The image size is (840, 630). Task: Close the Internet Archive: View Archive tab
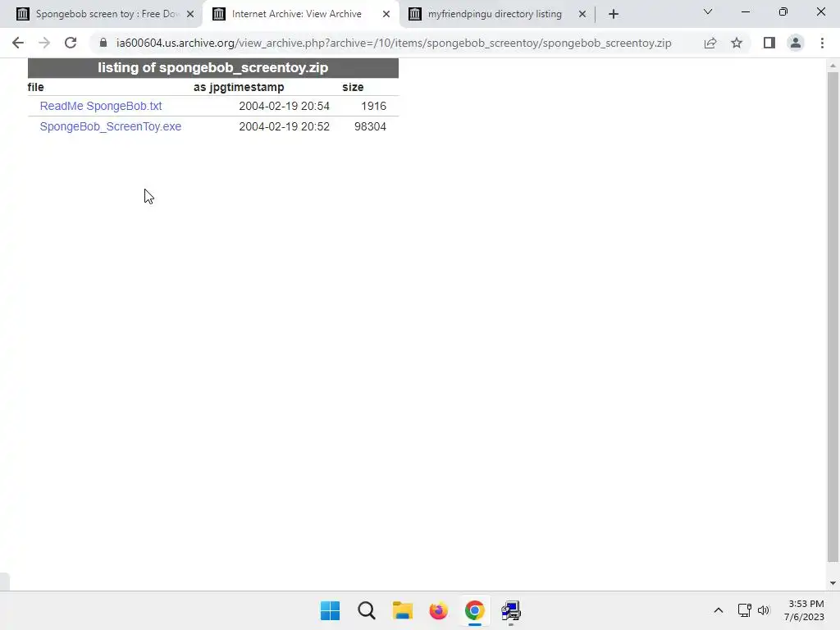[x=386, y=15]
